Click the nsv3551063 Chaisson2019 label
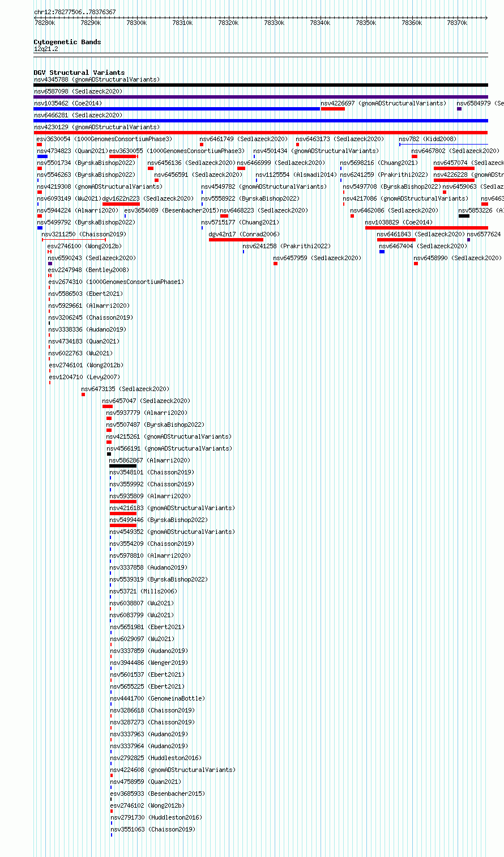The width and height of the screenshot is (504, 857). coord(153,829)
